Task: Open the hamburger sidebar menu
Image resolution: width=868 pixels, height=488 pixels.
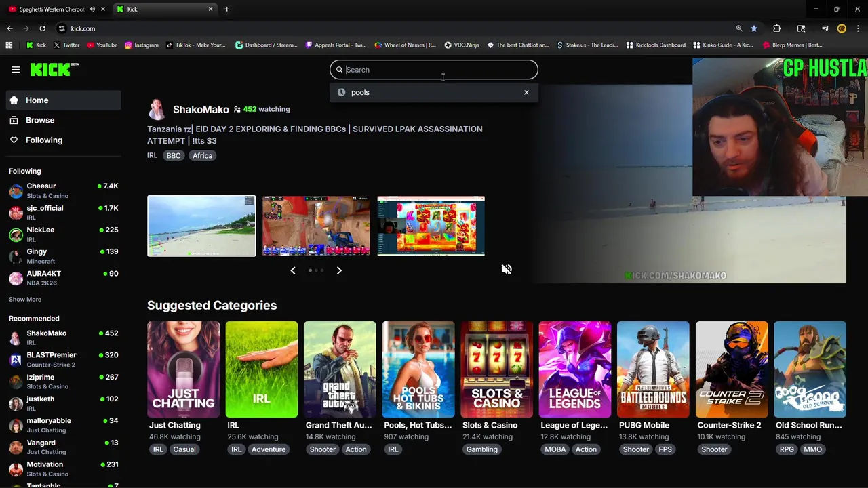Action: click(x=16, y=69)
